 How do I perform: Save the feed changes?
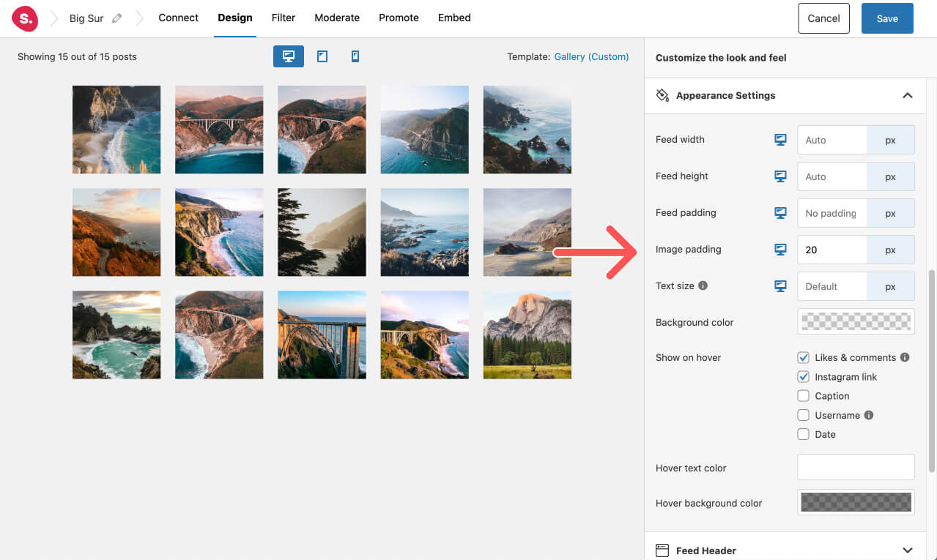tap(887, 18)
